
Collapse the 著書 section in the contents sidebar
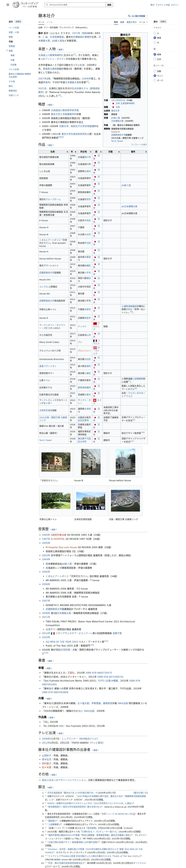(7, 50)
